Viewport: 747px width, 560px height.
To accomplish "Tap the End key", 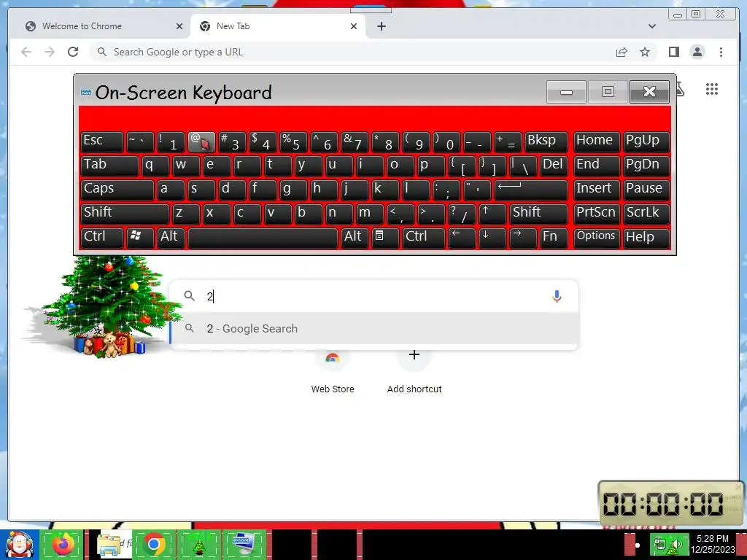I will click(596, 166).
